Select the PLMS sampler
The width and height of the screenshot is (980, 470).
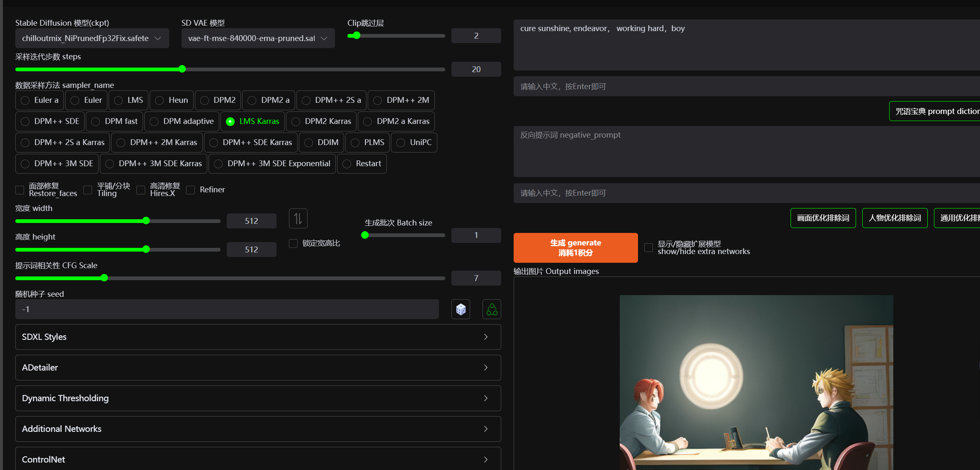click(x=367, y=143)
